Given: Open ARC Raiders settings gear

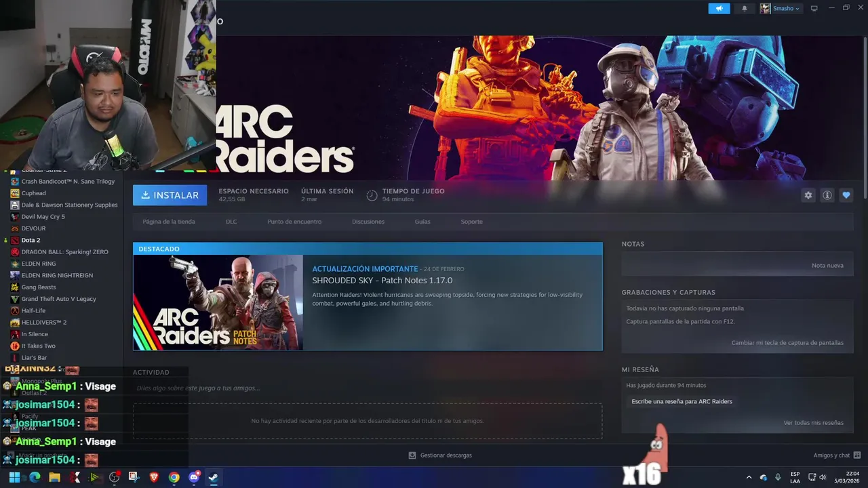Looking at the screenshot, I should pos(808,195).
